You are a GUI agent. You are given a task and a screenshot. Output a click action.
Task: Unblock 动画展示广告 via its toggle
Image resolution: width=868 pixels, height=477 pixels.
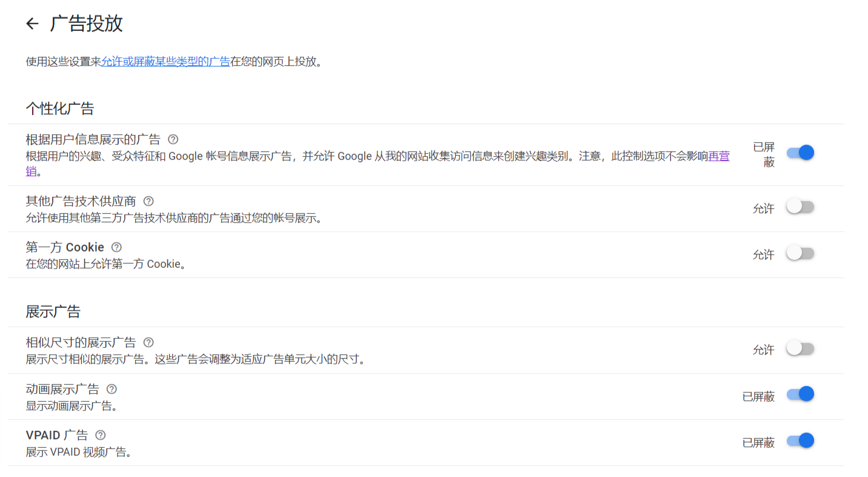[800, 393]
